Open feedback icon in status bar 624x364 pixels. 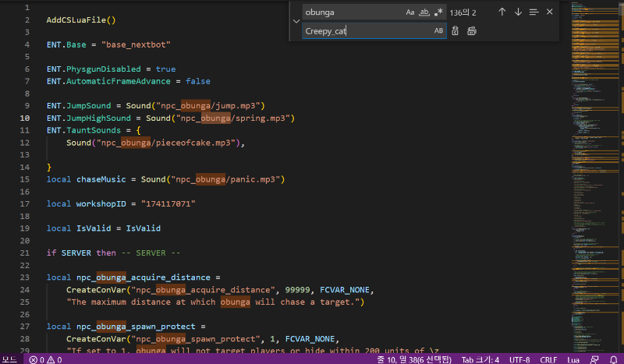pyautogui.click(x=594, y=359)
